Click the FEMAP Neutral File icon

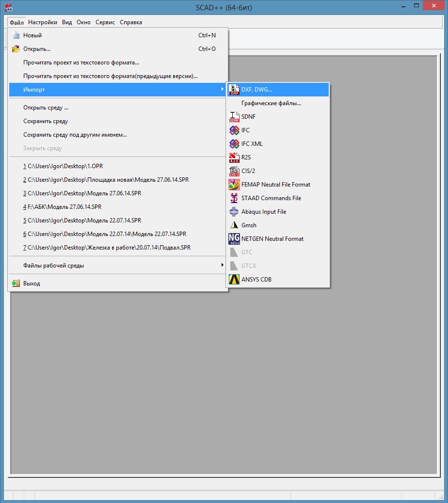pos(234,185)
